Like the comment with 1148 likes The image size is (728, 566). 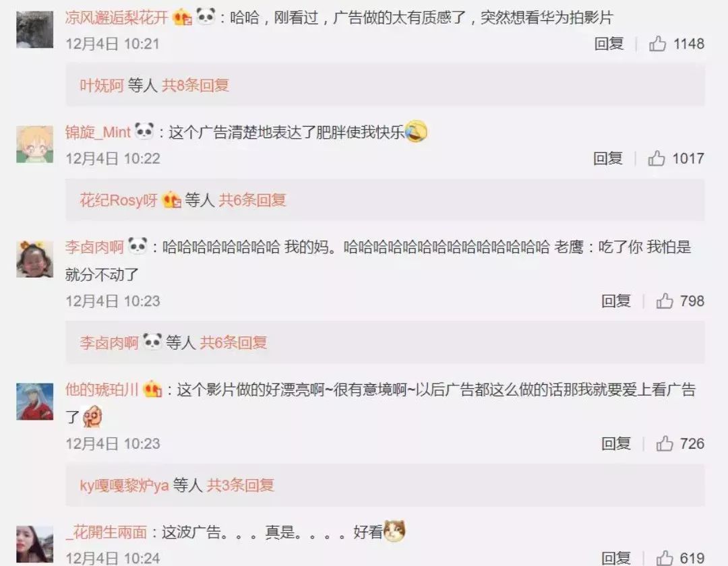tap(657, 44)
